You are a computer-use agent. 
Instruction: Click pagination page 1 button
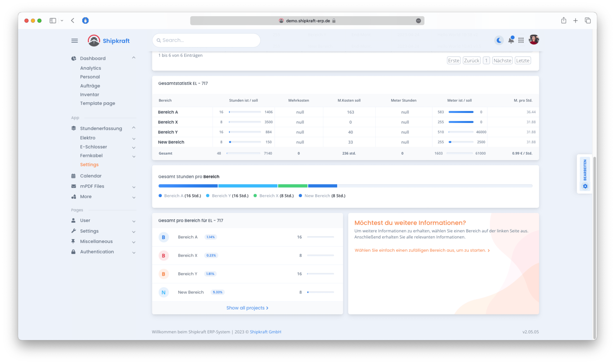pos(486,60)
